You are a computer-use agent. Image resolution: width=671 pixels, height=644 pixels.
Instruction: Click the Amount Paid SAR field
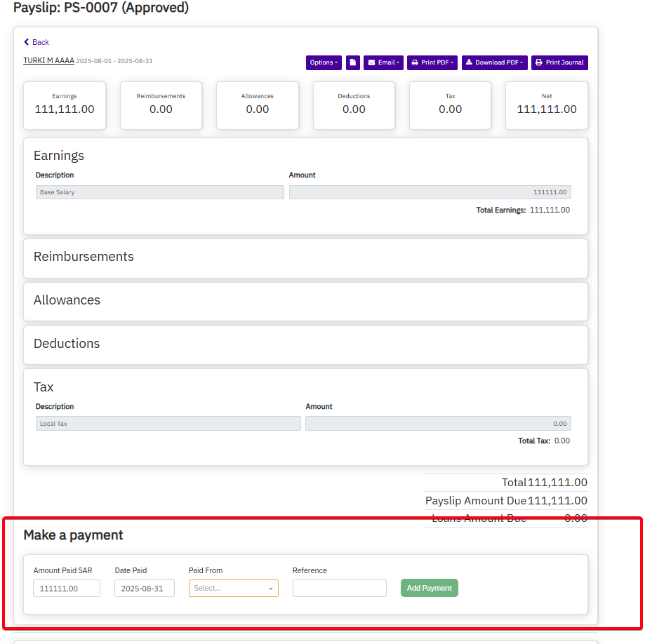point(67,588)
